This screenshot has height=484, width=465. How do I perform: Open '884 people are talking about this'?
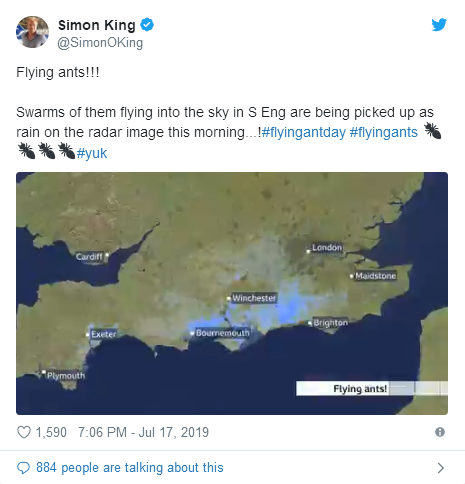point(130,468)
